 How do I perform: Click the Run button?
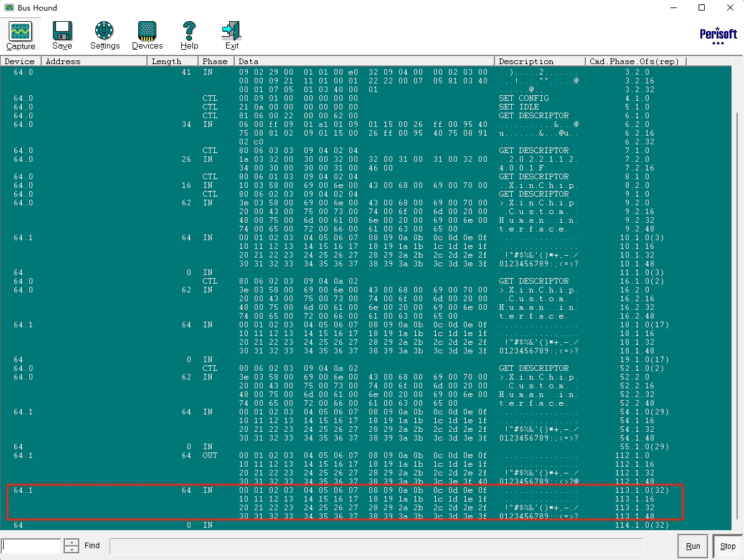click(693, 546)
